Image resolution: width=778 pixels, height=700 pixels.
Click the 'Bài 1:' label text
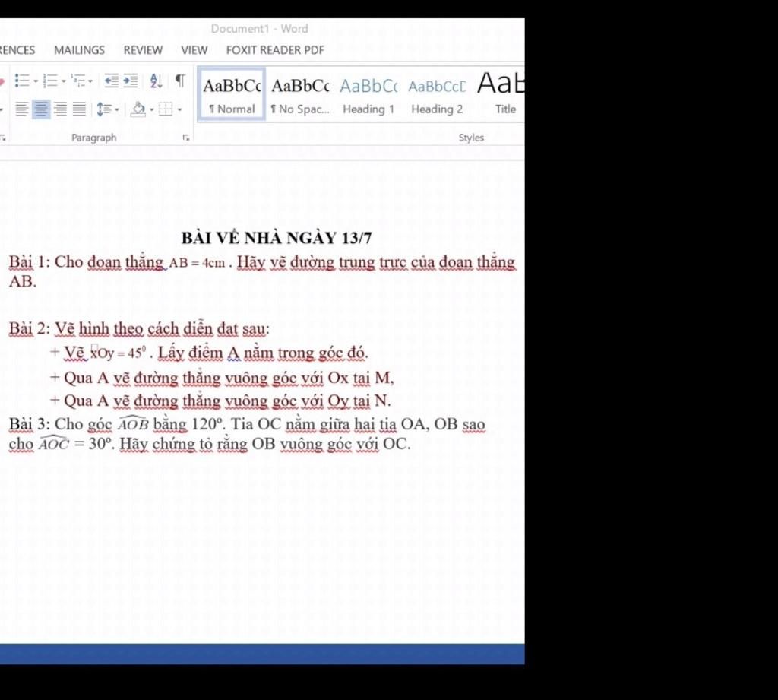tap(30, 261)
